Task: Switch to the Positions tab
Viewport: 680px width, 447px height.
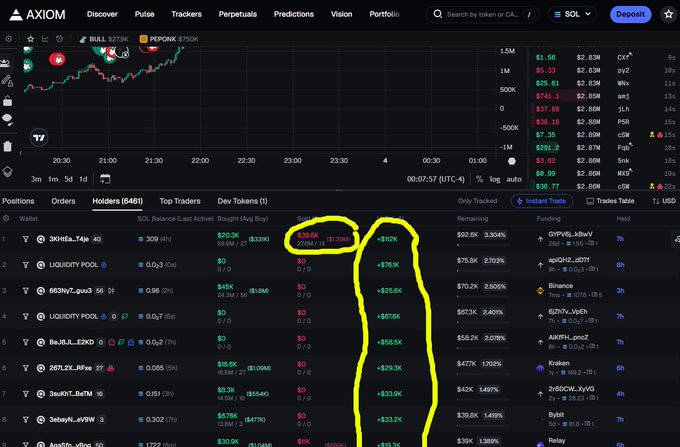Action: (18, 201)
